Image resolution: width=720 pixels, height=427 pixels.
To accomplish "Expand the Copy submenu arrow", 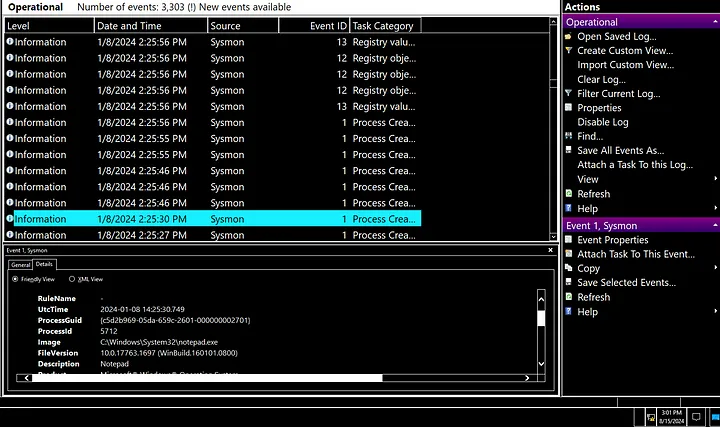I will tap(714, 269).
